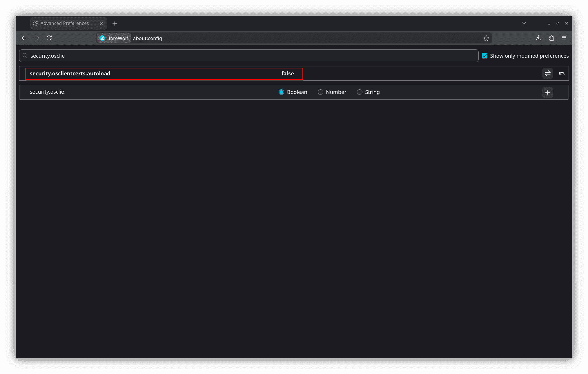Open the Downloads panel

pyautogui.click(x=538, y=38)
